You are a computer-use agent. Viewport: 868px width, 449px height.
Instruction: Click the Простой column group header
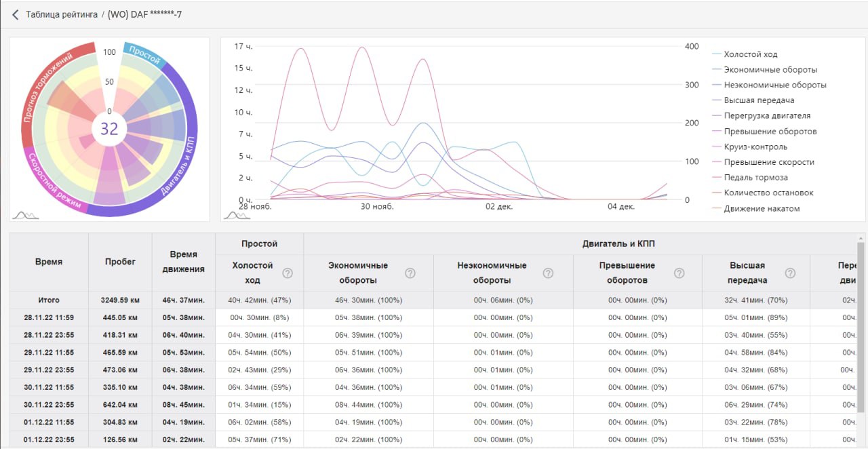point(259,243)
